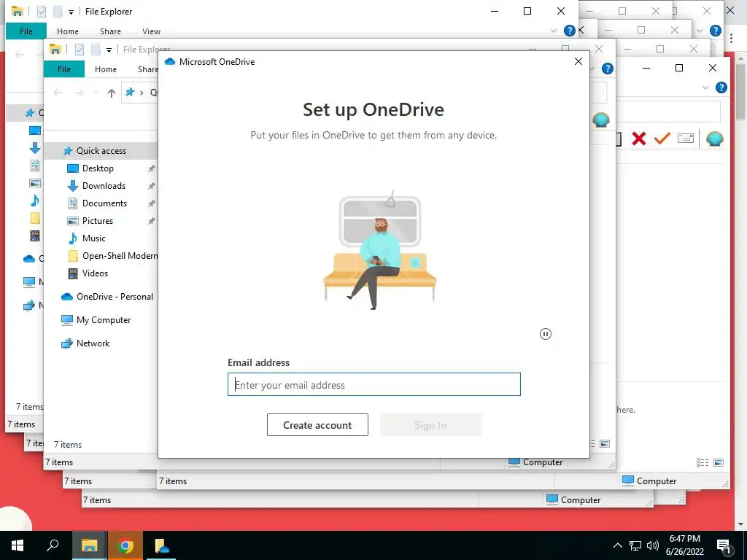Click the shell icon beside the envelope icon

click(715, 139)
